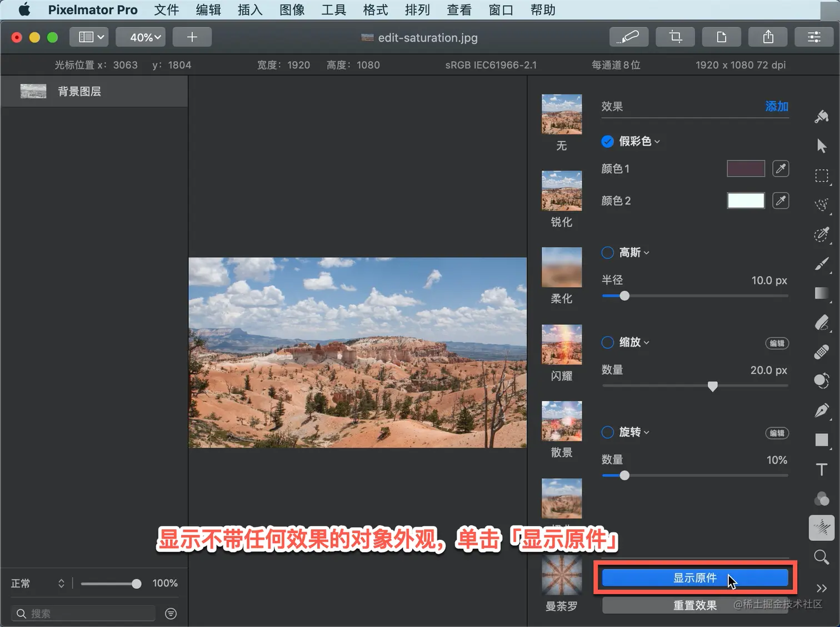Image resolution: width=840 pixels, height=627 pixels.
Task: Open the 正常 blend mode dropdown
Action: pos(38,583)
